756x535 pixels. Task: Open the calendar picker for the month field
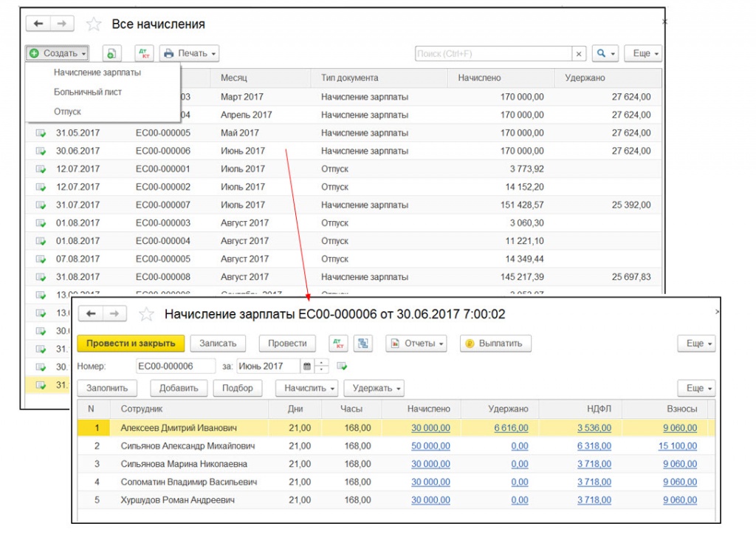[306, 367]
